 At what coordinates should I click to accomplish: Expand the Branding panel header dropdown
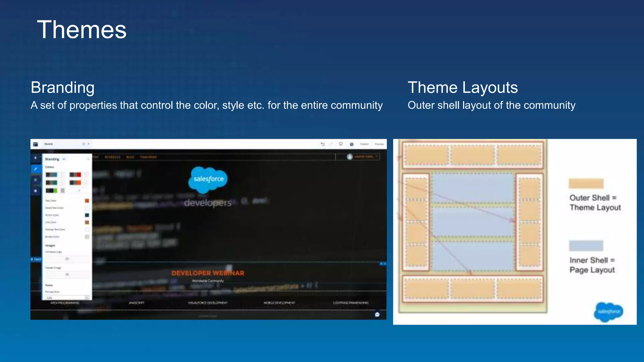[x=64, y=159]
